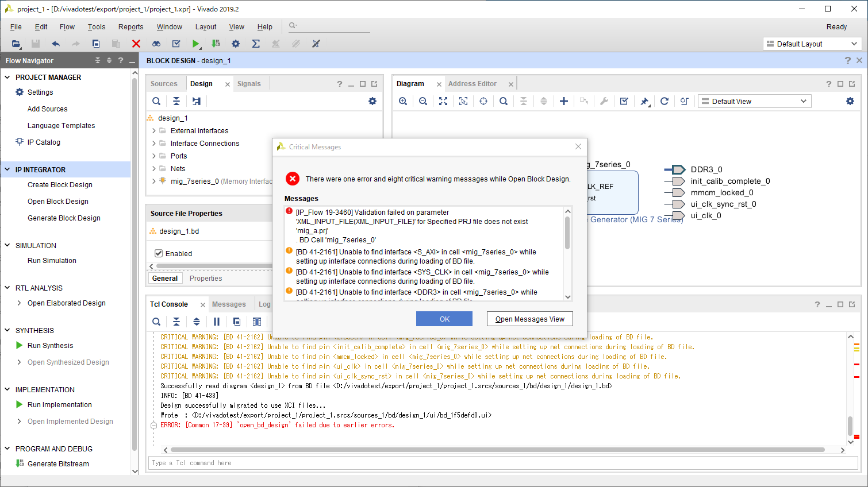868x487 pixels.
Task: Zoom in on the block diagram
Action: (403, 101)
